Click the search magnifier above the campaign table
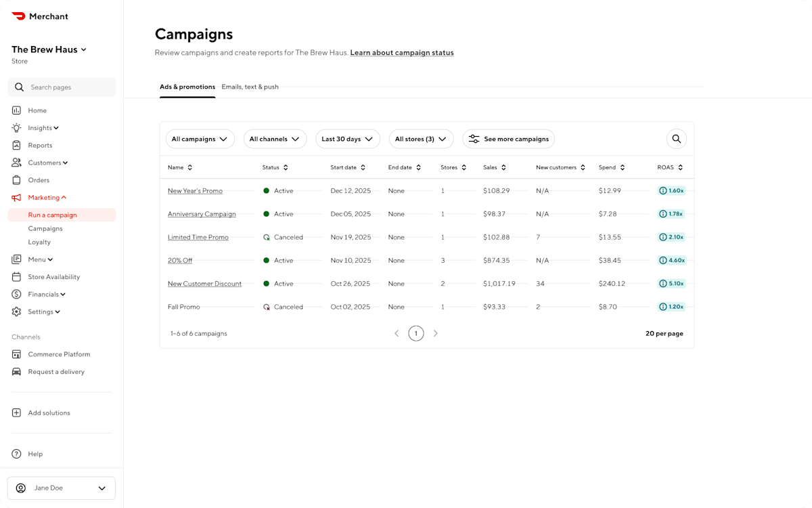Image resolution: width=812 pixels, height=508 pixels. tap(676, 138)
